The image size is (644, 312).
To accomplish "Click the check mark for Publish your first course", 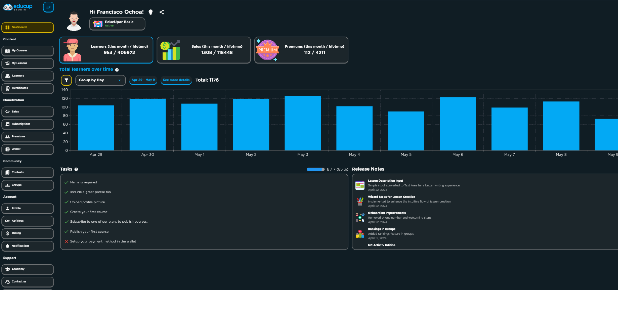I will [x=67, y=232].
